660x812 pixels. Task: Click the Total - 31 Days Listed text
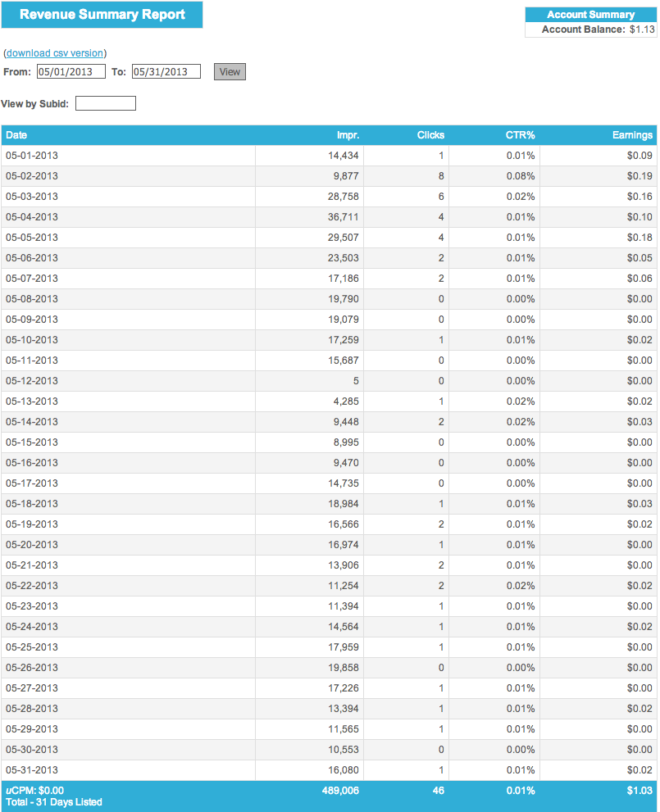tap(54, 802)
